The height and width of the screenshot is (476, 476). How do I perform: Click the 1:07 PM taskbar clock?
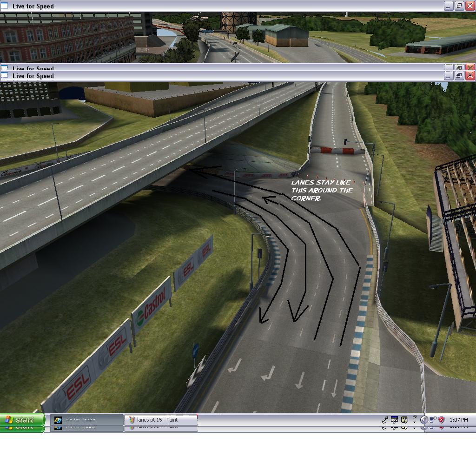point(459,420)
